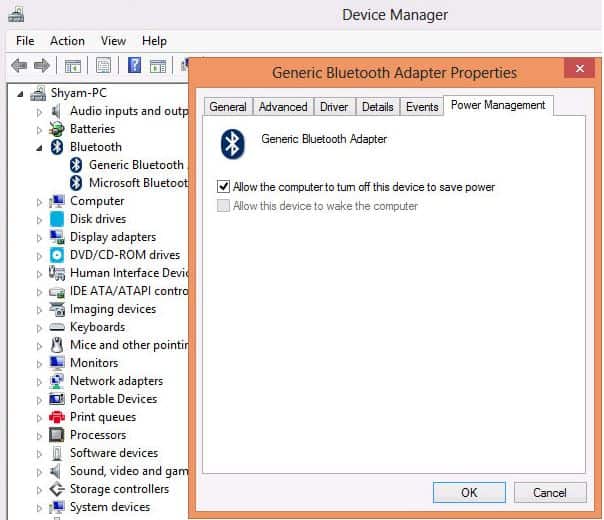The image size is (604, 520).
Task: Switch to the General tab
Action: click(228, 107)
